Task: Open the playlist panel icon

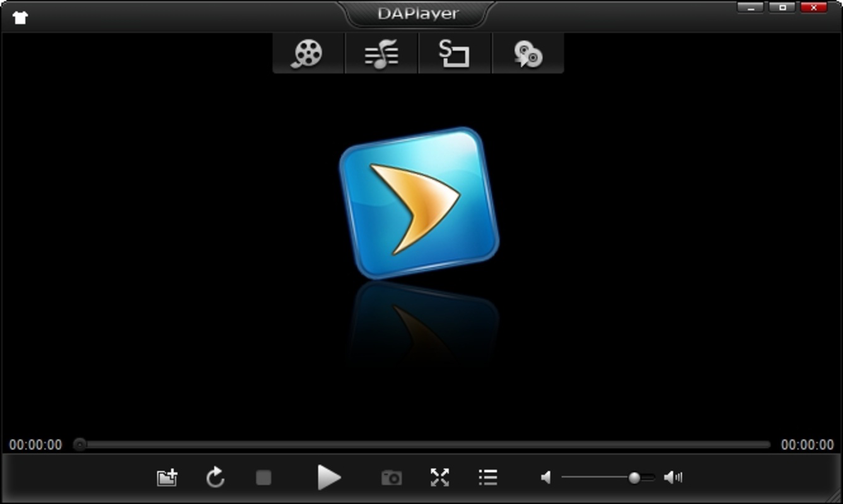Action: tap(487, 478)
